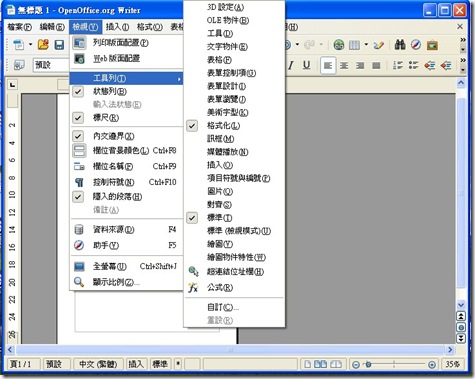This screenshot has width=475, height=379.
Task: Open the Undo history dropdown arrow
Action: tap(297, 44)
